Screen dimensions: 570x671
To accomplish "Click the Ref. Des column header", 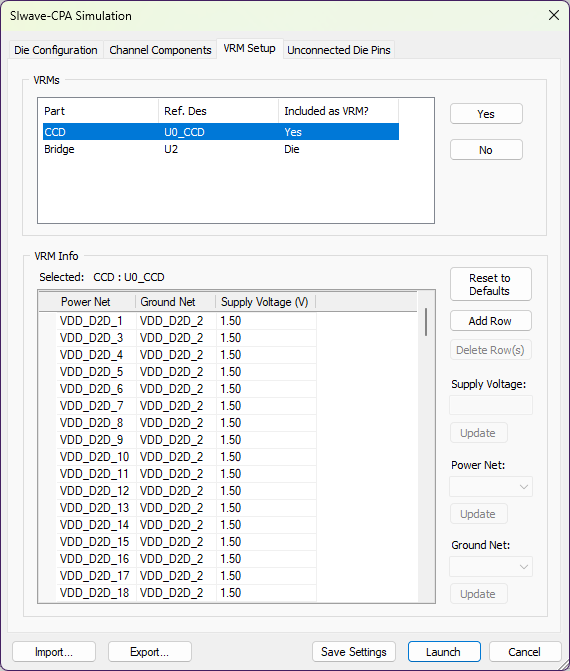I will point(219,111).
